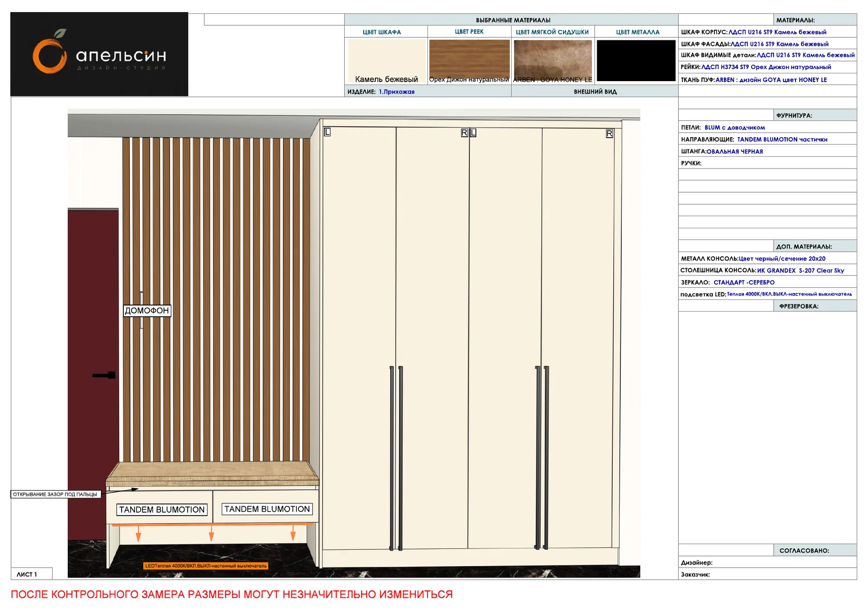Select the ARBEN GOYA HONEY fabric swatch
This screenshot has width=868, height=614.
pos(552,61)
